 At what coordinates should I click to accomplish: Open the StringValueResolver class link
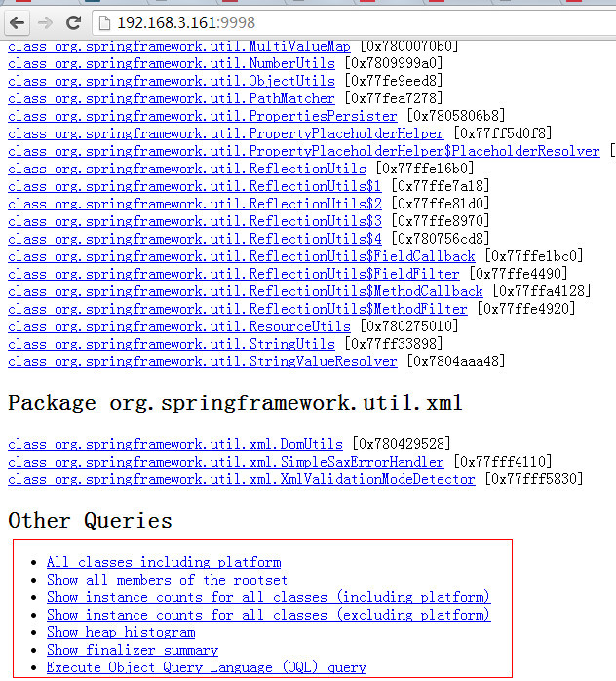pos(203,361)
